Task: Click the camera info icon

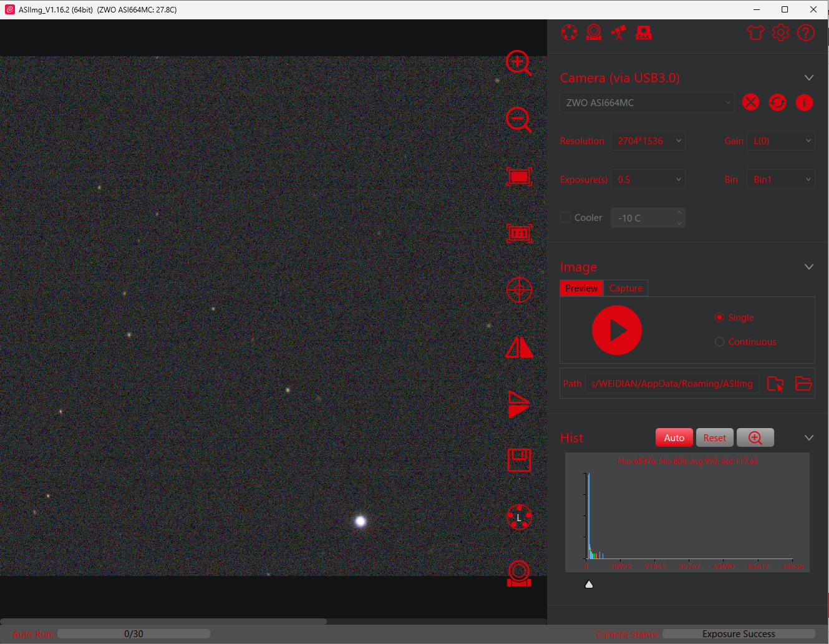Action: tap(804, 102)
